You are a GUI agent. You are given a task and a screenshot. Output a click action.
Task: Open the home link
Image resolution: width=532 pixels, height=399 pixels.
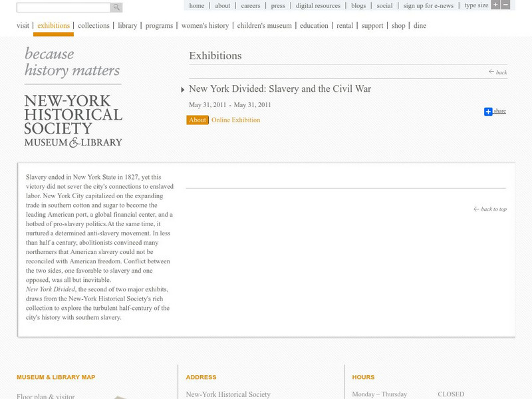pos(197,5)
